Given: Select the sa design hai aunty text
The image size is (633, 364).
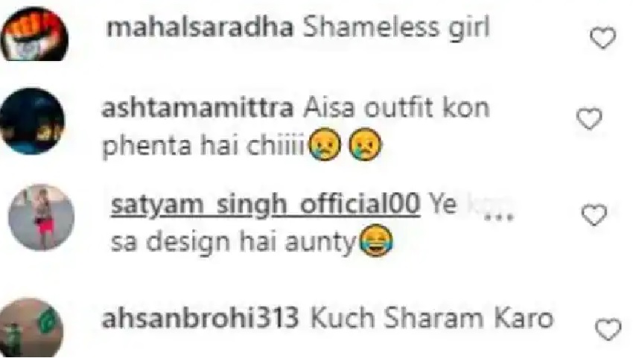Looking at the screenshot, I should pyautogui.click(x=232, y=243).
